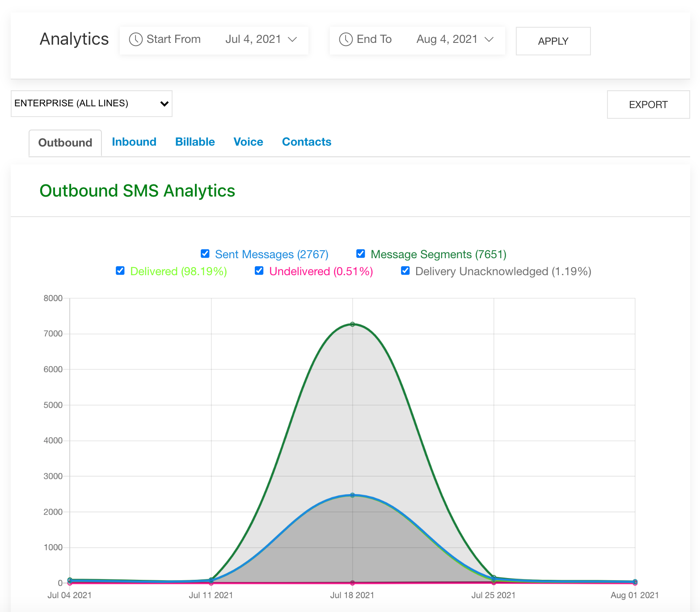Viewport: 700px width, 612px height.
Task: Uncheck the Undelivered (0.51%) checkbox
Action: coord(259,271)
